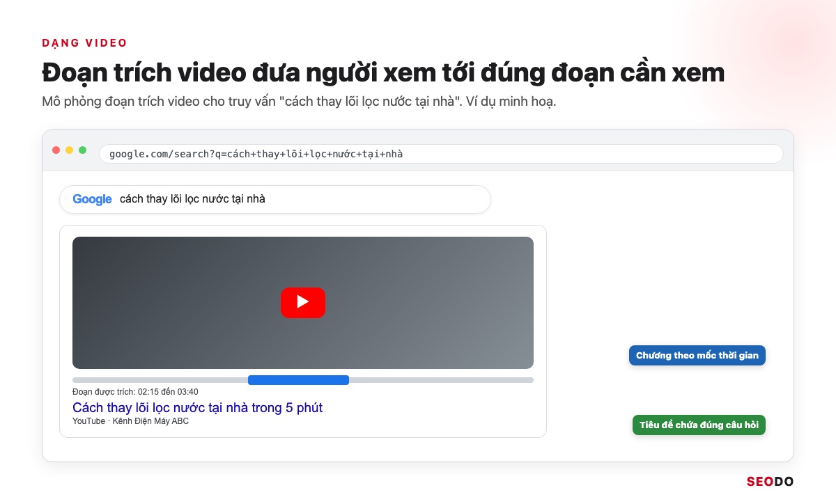
Task: Click the 'Chương theo mốc thời gian' blue badge
Action: (x=697, y=355)
